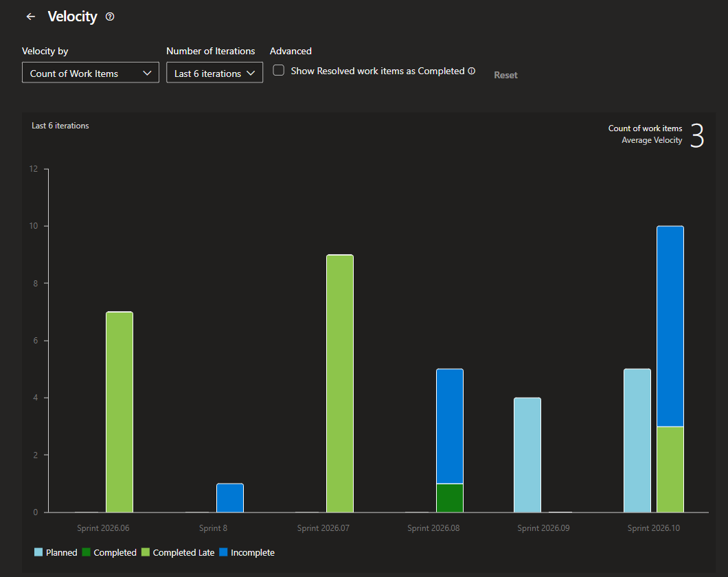
Task: Select the Sprint 2026.10 Completed Late segment
Action: (670, 469)
